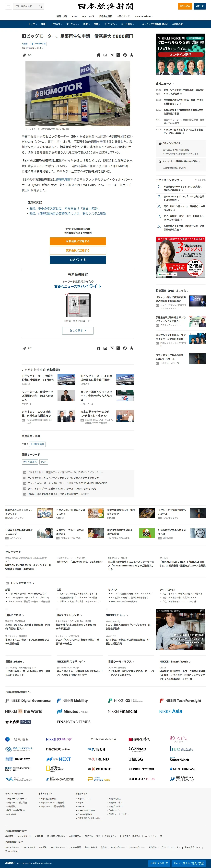211x868 pixels.
Task: Click the blue ログイン button in header
Action: [200, 6]
